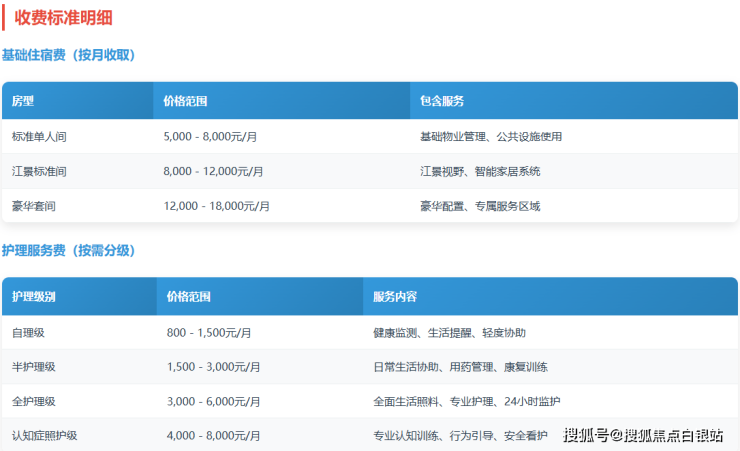
Task: Click the 服务内容 column header
Action: point(395,297)
